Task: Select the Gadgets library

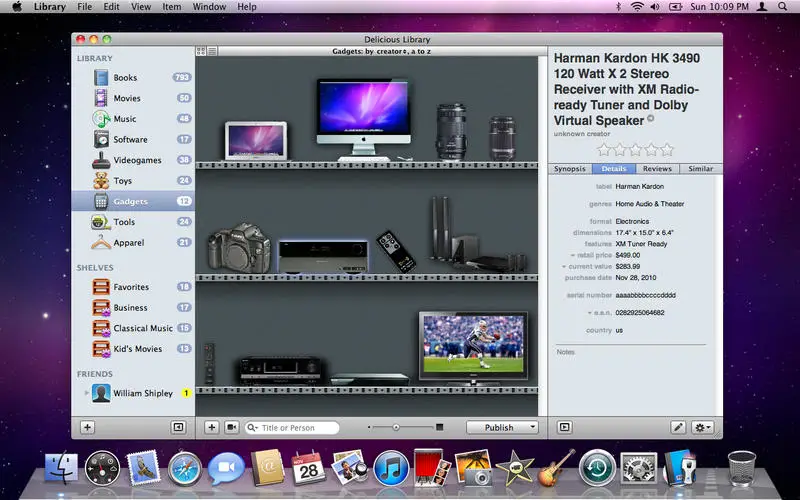Action: coord(133,201)
